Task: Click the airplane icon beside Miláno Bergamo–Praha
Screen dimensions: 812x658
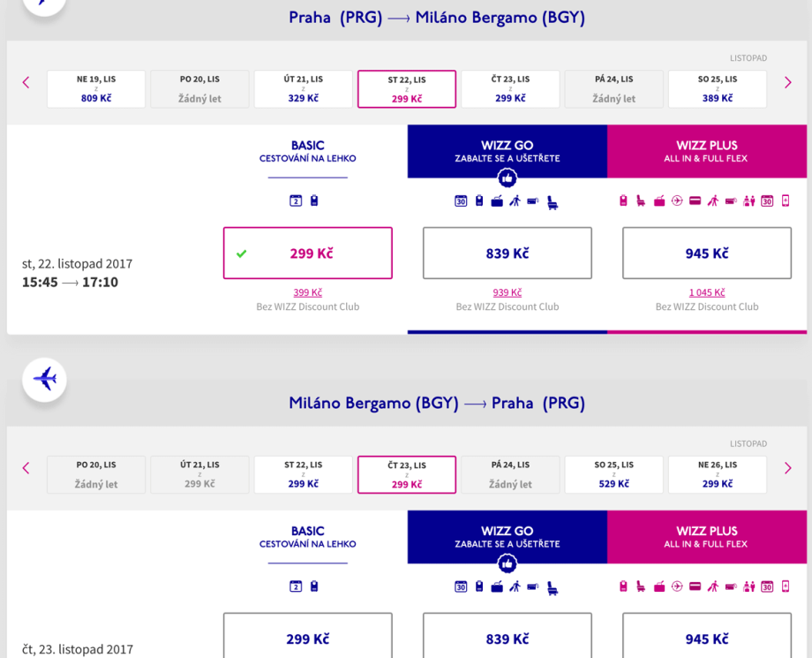Action: tap(44, 380)
